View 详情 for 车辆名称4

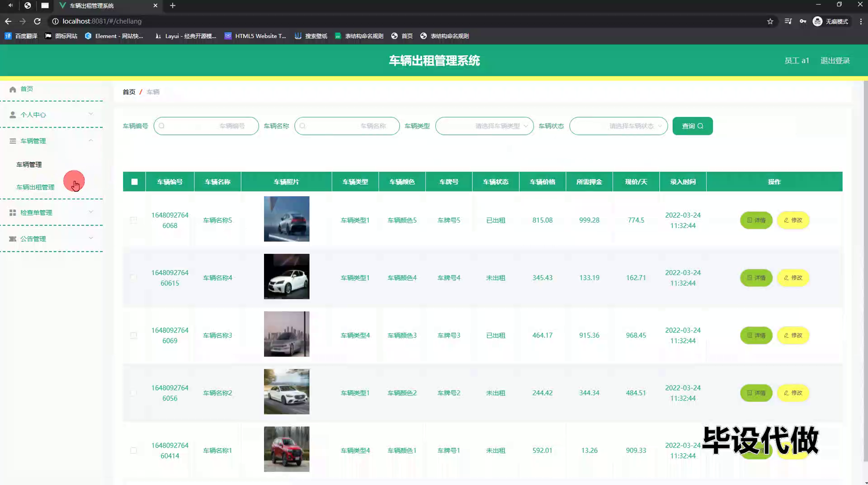756,278
